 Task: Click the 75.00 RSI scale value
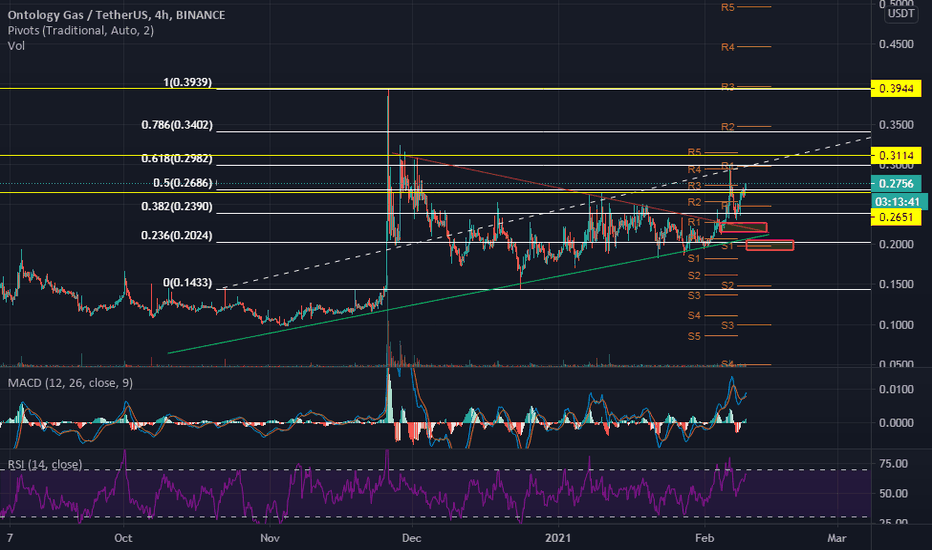point(893,464)
